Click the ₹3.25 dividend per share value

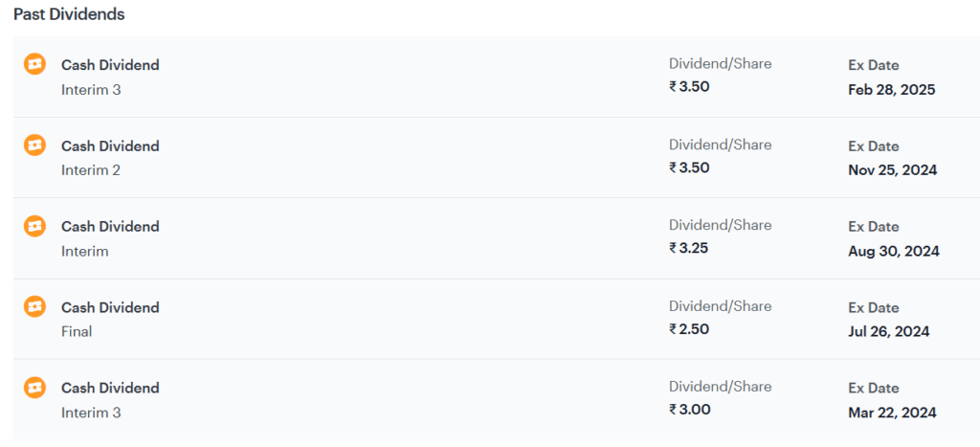click(x=689, y=248)
